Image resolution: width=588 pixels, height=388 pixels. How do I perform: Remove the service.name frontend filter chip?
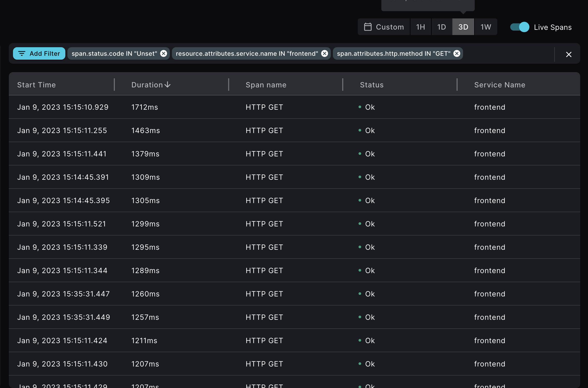point(324,53)
